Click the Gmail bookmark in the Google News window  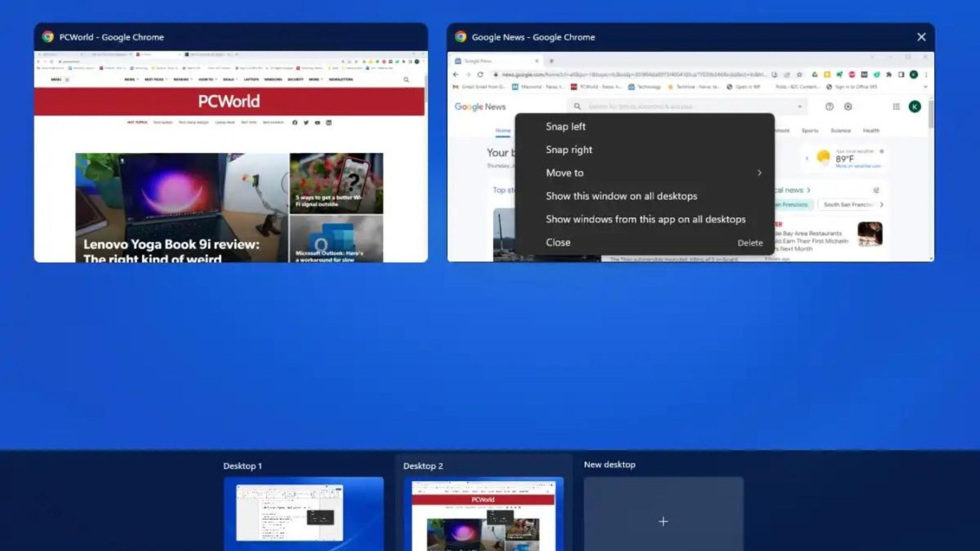[x=479, y=87]
